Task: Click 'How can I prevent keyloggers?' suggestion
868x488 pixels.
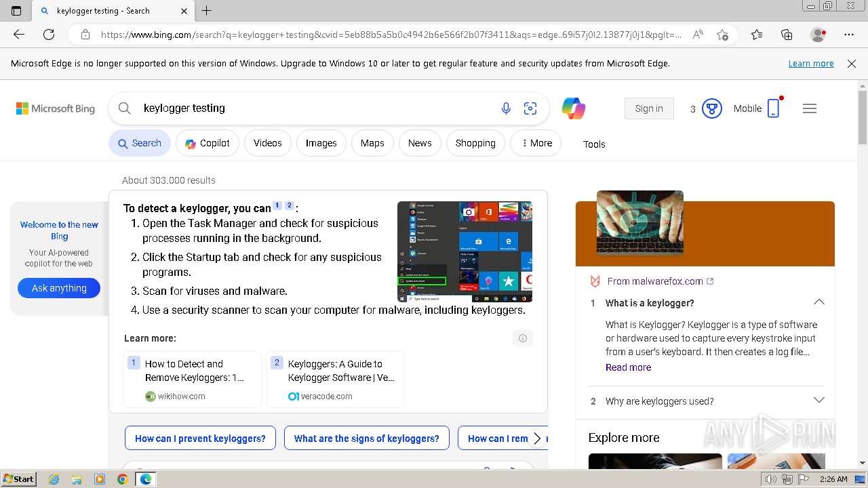Action: click(x=200, y=439)
